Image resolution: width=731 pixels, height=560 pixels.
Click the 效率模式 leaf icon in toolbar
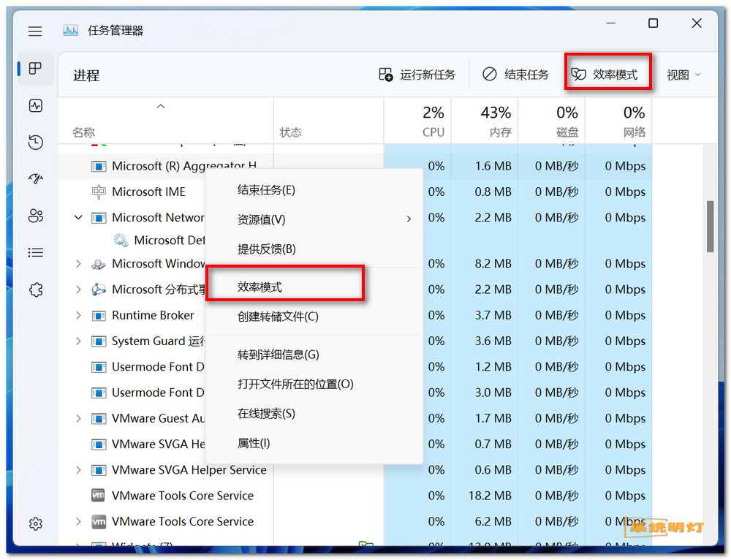578,74
